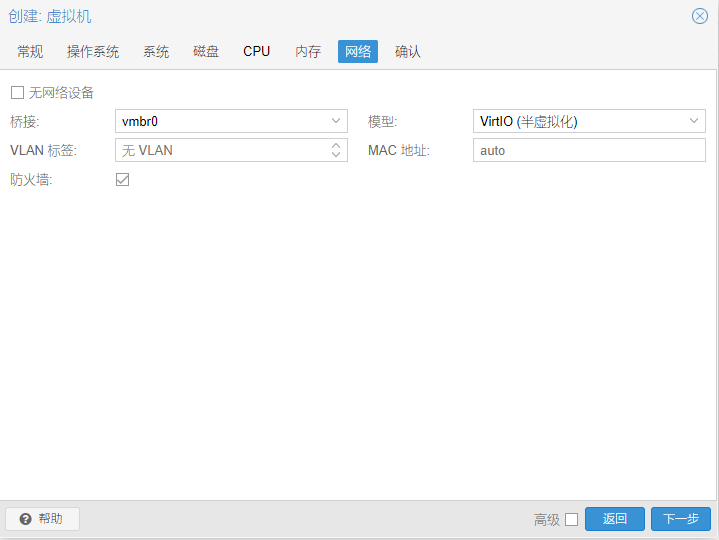This screenshot has height=540, width=719.
Task: Enable the 无网络设备 checkbox
Action: [x=17, y=93]
